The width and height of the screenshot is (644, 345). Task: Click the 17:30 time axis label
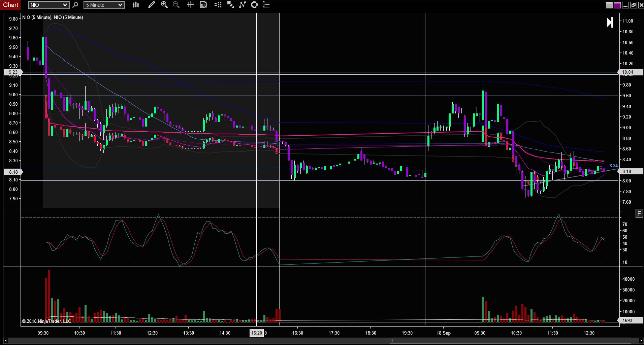(334, 333)
